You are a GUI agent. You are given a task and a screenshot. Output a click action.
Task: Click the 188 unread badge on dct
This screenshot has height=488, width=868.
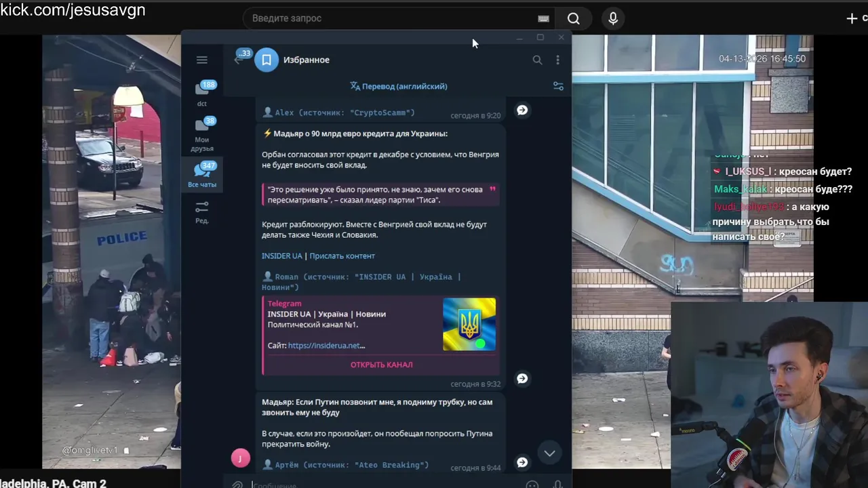(208, 85)
